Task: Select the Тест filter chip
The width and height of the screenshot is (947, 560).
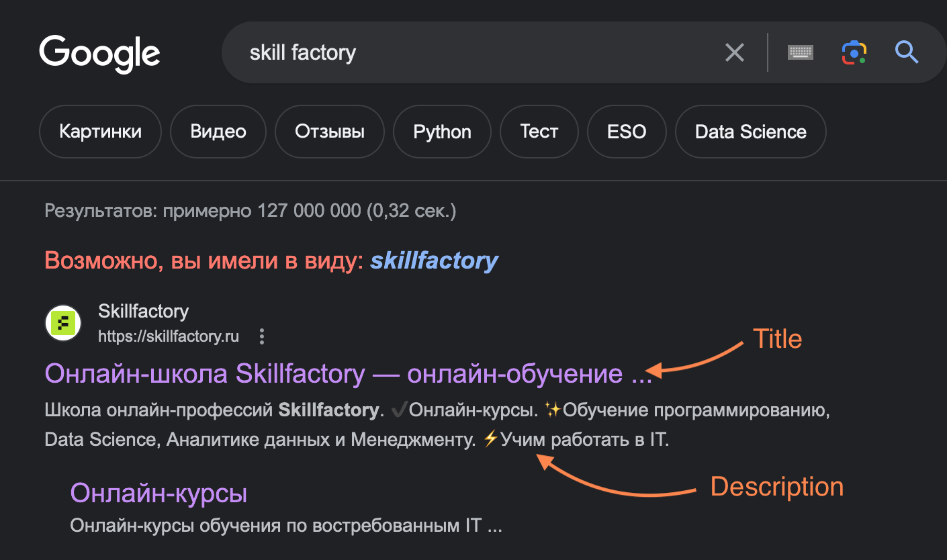Action: (539, 131)
